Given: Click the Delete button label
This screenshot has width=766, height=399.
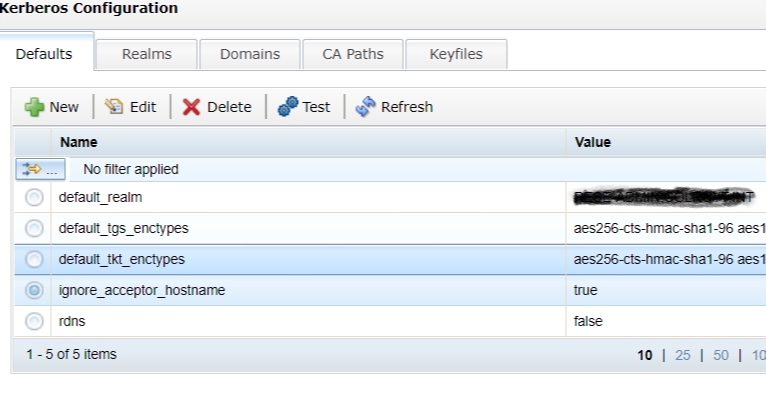Looking at the screenshot, I should tap(229, 107).
